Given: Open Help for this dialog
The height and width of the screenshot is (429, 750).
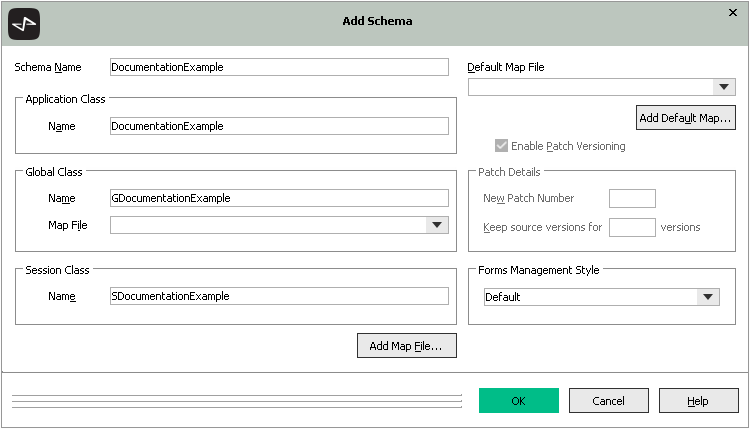Looking at the screenshot, I should tap(698, 401).
